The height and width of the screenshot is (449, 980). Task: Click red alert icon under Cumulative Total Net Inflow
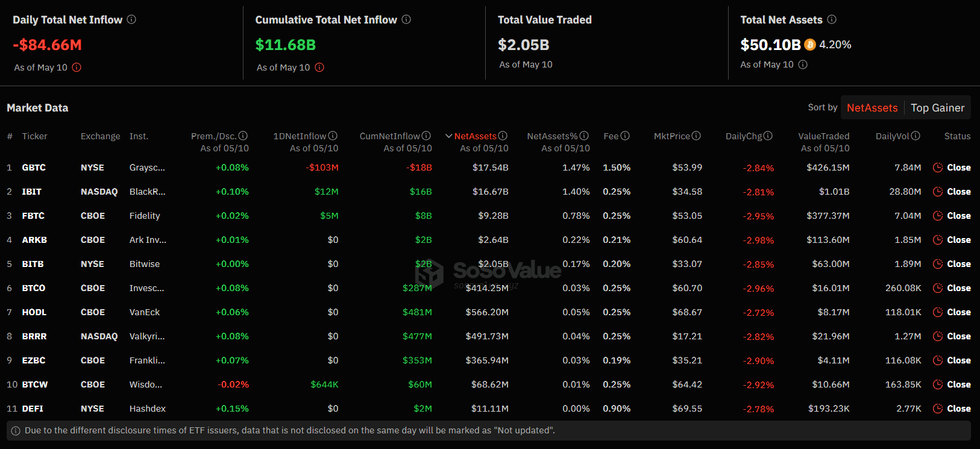coord(319,68)
